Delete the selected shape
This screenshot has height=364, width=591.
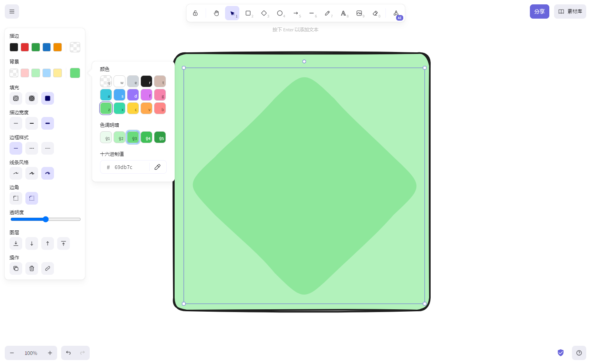coord(32,268)
